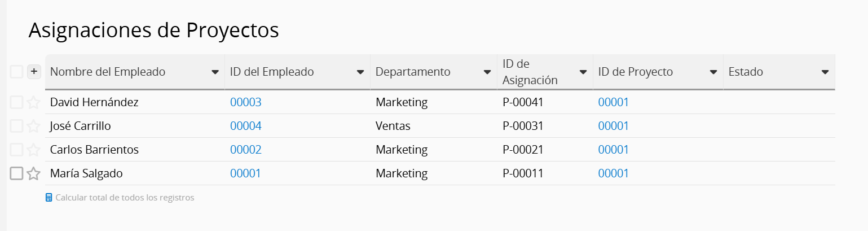This screenshot has height=231, width=868.
Task: Star the Carlos Barrientos row
Action: [34, 150]
